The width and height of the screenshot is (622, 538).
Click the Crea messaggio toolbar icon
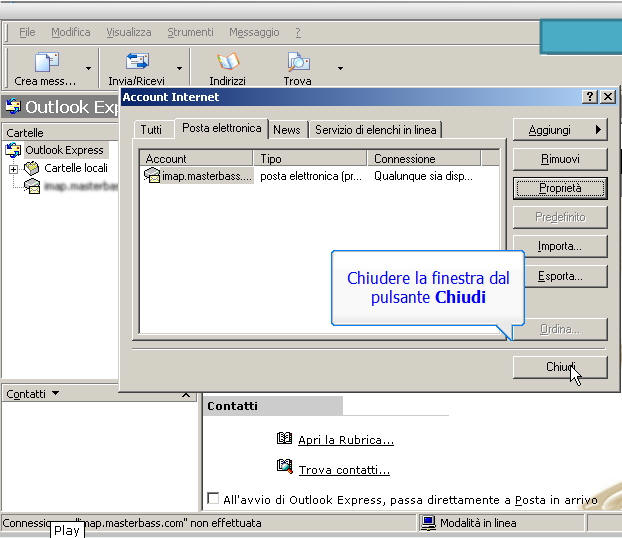[x=46, y=62]
